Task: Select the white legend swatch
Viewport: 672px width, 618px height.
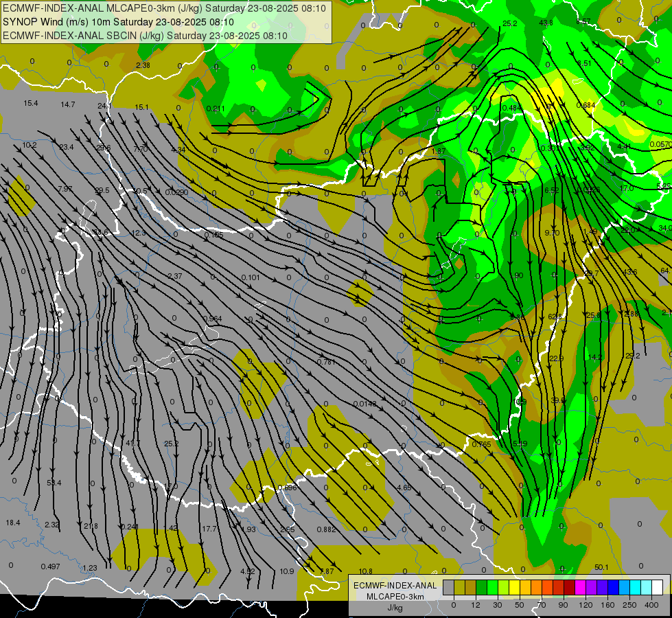Action: (658, 587)
